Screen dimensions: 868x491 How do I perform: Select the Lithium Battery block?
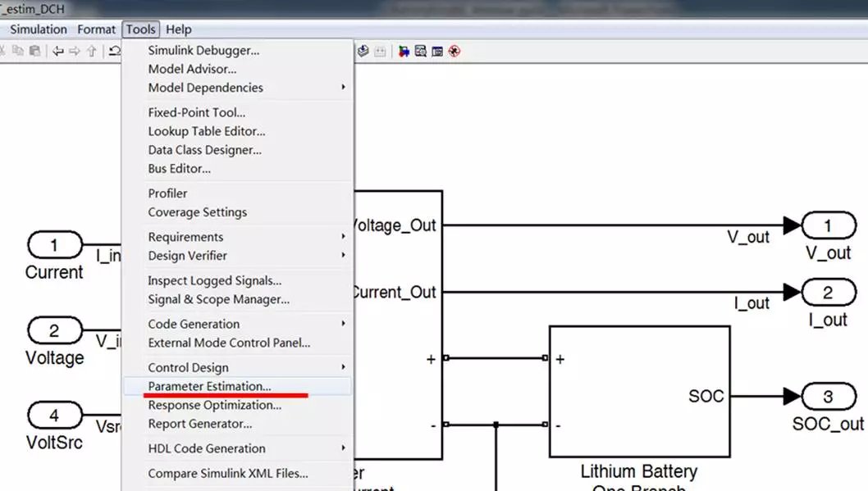coord(639,391)
